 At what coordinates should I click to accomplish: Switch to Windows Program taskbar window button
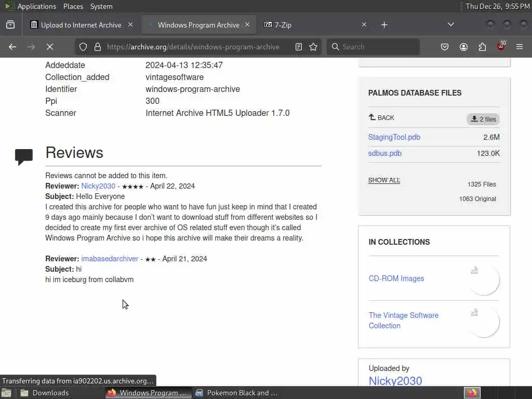tap(149, 393)
